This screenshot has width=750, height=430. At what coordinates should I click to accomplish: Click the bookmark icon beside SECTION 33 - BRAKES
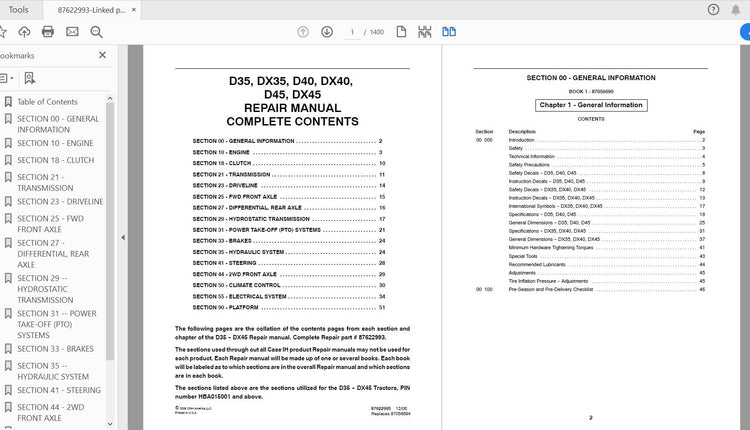click(x=8, y=349)
